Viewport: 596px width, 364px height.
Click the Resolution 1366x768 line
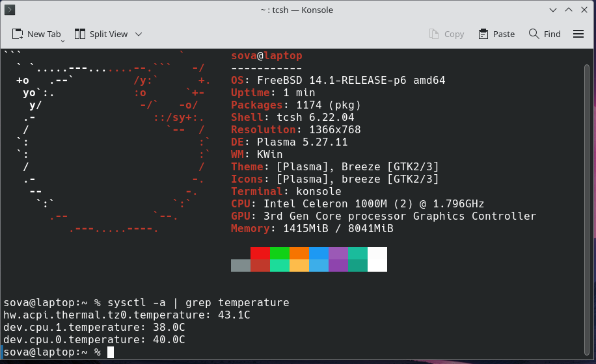point(295,130)
